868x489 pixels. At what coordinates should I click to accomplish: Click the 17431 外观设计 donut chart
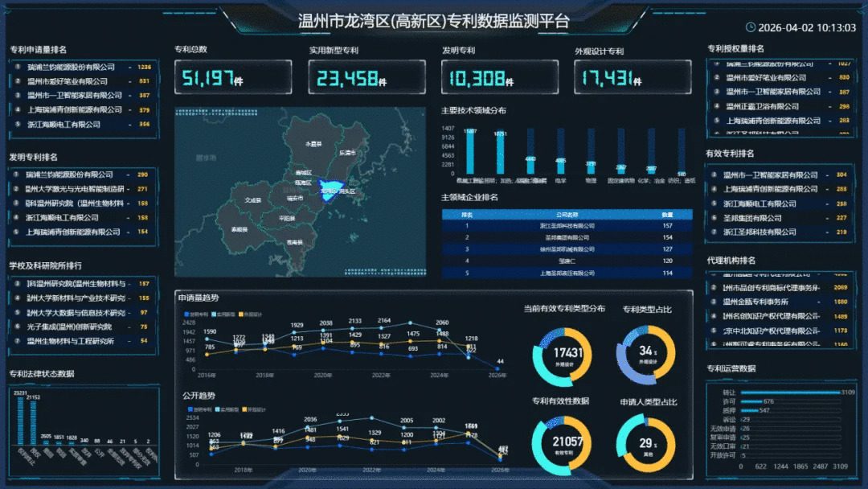(563, 355)
